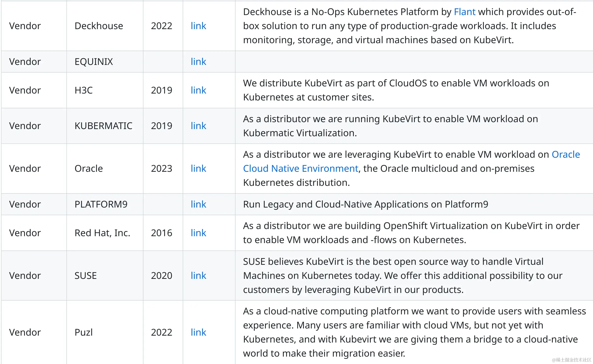Follow the H3C row link
Viewport: 593px width, 364px height.
pos(198,90)
